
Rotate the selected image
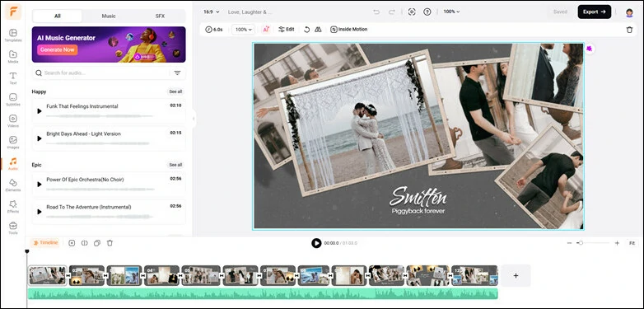tap(306, 29)
